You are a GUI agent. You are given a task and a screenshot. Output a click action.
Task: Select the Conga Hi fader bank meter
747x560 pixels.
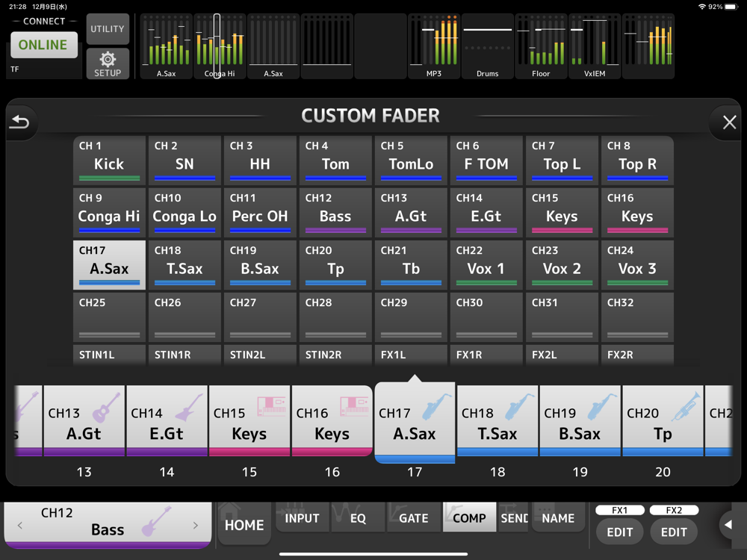pyautogui.click(x=220, y=46)
